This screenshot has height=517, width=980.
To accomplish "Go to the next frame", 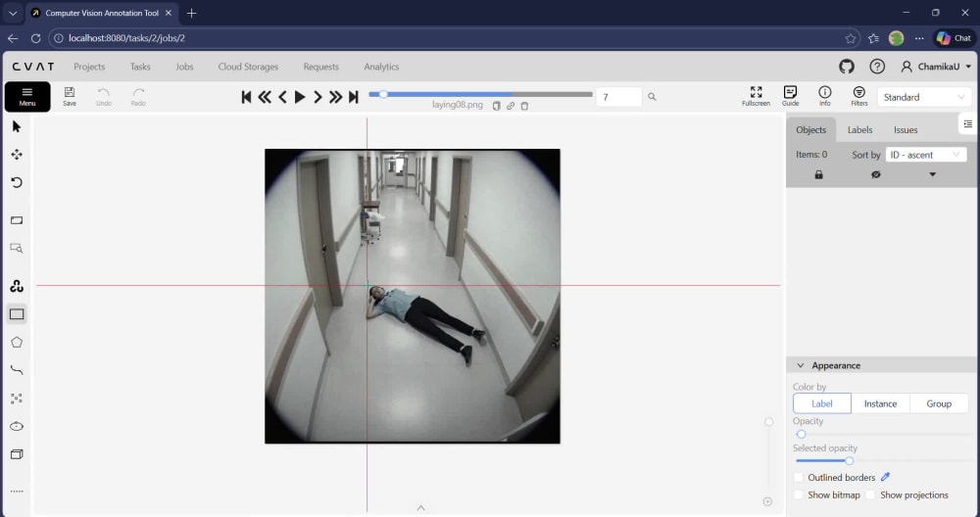I will point(318,97).
